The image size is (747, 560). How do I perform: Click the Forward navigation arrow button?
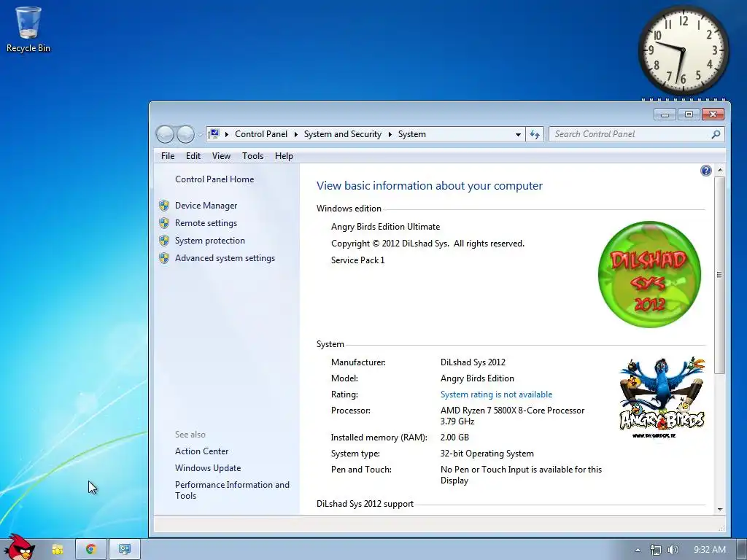pyautogui.click(x=185, y=134)
